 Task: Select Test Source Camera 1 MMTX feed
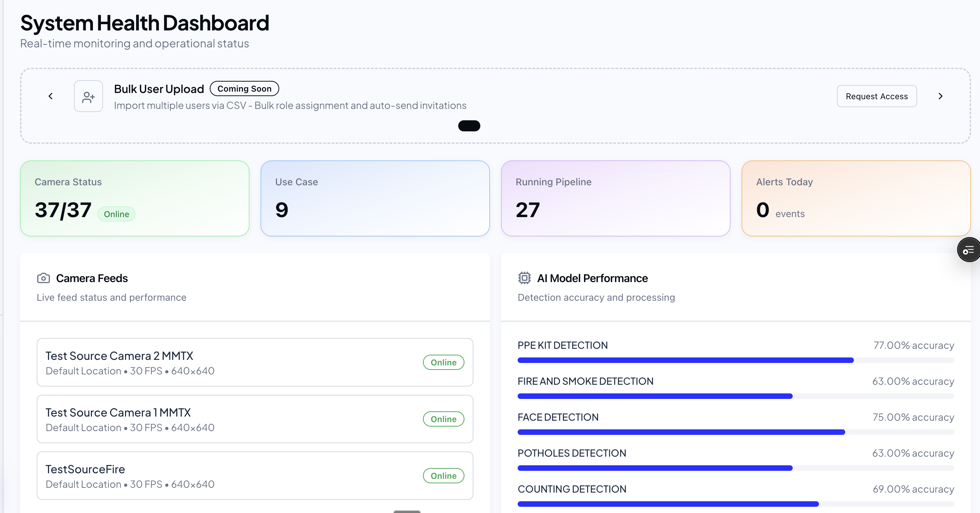tap(255, 419)
